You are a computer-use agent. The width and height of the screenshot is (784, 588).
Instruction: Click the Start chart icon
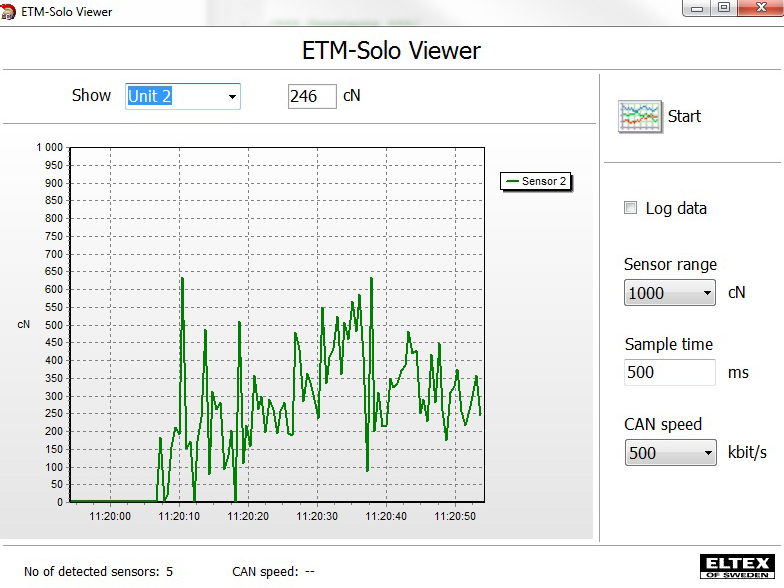[640, 116]
